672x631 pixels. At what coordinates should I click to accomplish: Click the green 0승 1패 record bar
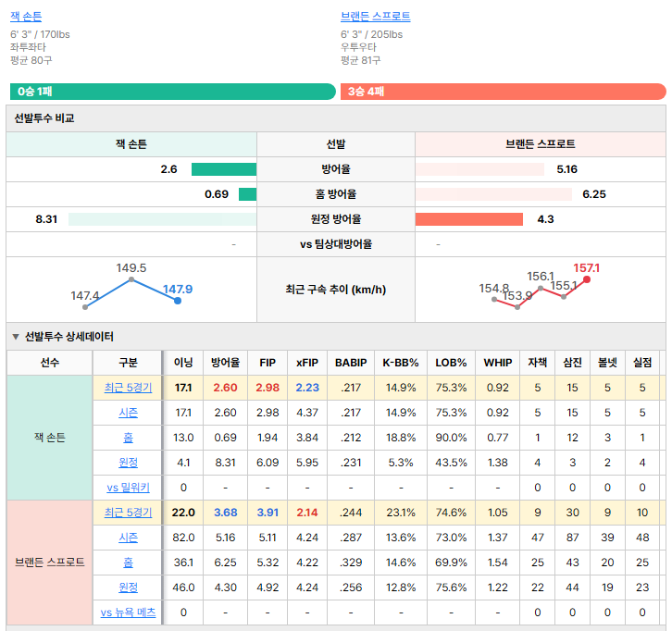pos(173,92)
